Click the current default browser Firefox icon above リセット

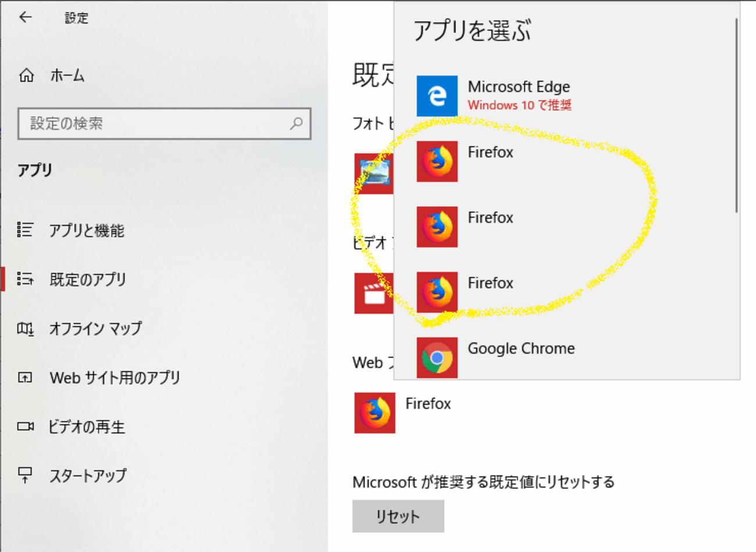point(375,413)
